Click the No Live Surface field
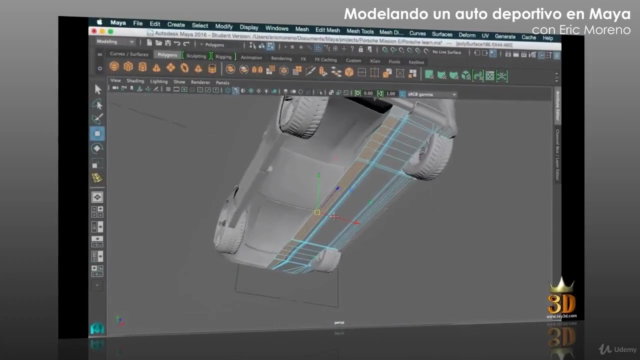Image resolution: width=640 pixels, height=360 pixels. click(x=447, y=52)
